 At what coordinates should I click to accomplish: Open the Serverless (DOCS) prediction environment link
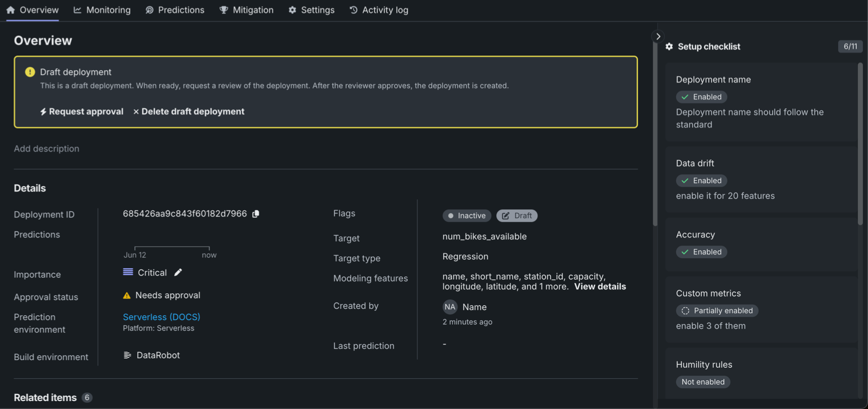click(x=161, y=317)
